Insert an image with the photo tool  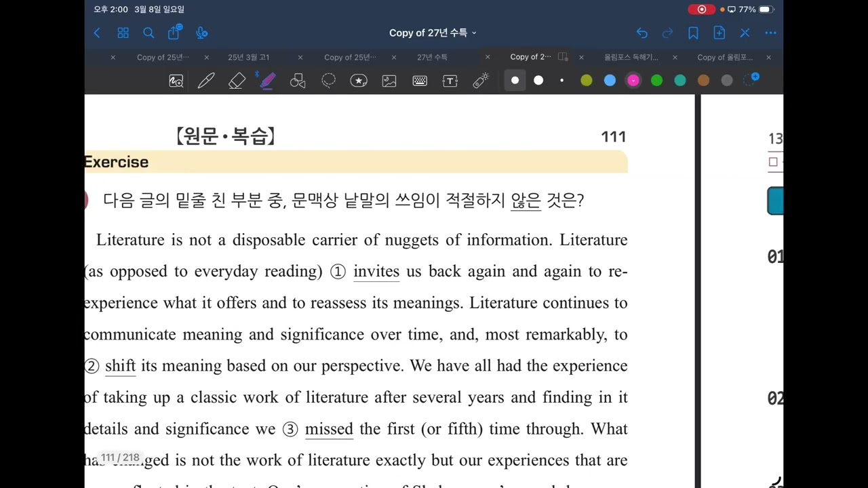click(389, 81)
